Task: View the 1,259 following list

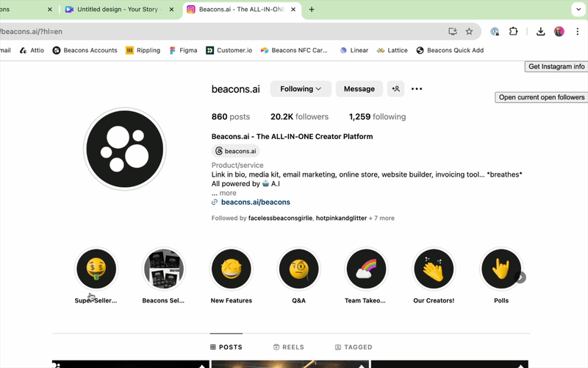Action: coord(377,117)
